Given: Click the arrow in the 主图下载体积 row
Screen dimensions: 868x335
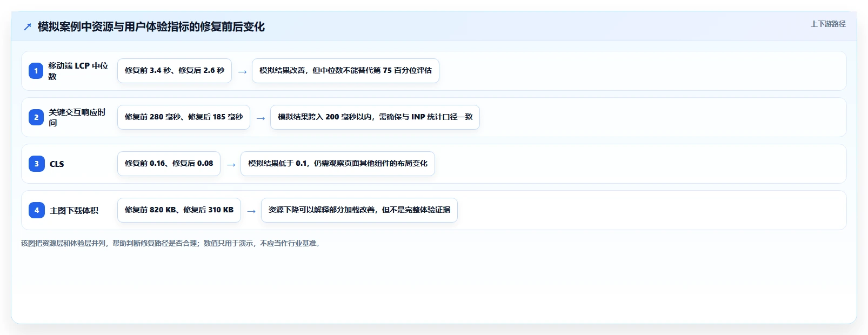Looking at the screenshot, I should click(x=251, y=211).
